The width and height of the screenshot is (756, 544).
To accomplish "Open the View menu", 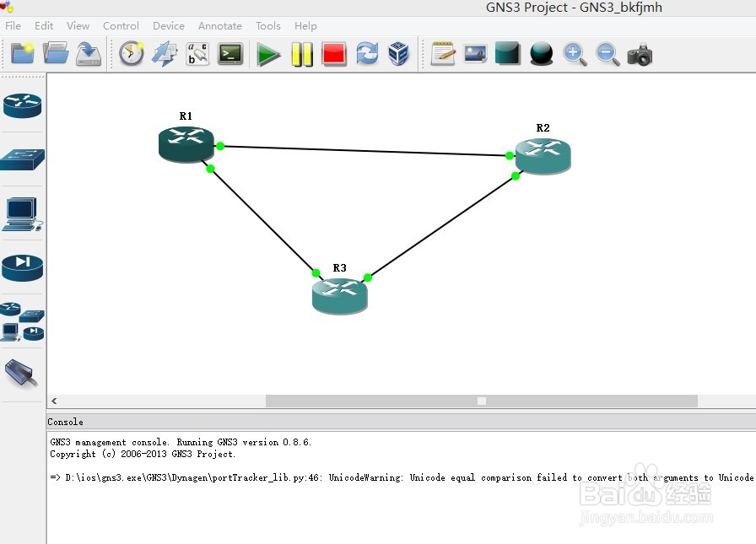I will click(x=78, y=26).
